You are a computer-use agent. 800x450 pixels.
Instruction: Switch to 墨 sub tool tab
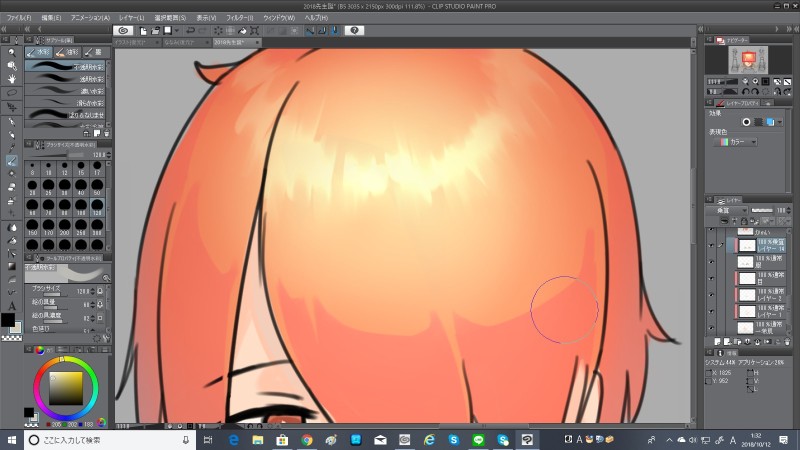click(x=94, y=52)
